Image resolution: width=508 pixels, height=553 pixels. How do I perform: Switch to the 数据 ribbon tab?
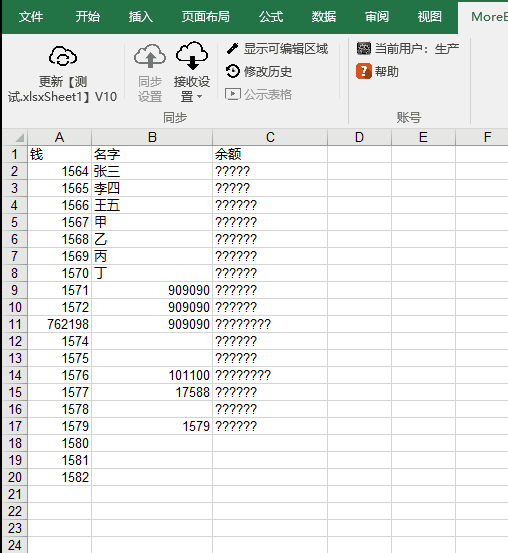coord(323,17)
